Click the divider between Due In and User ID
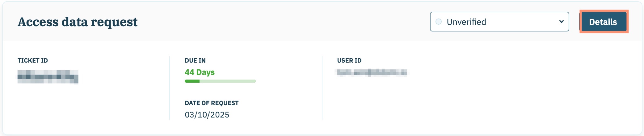 tap(322, 88)
